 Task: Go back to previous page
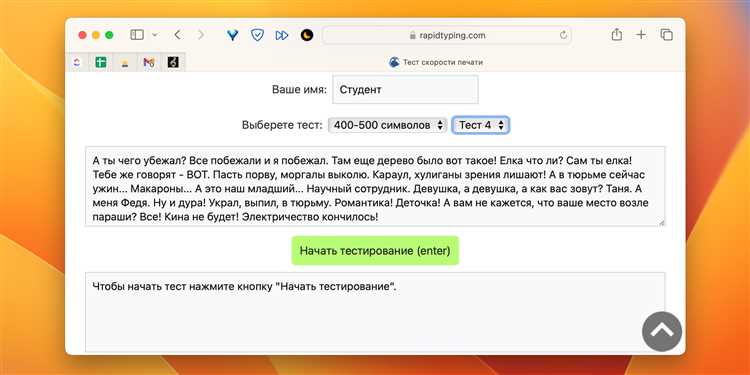(177, 35)
